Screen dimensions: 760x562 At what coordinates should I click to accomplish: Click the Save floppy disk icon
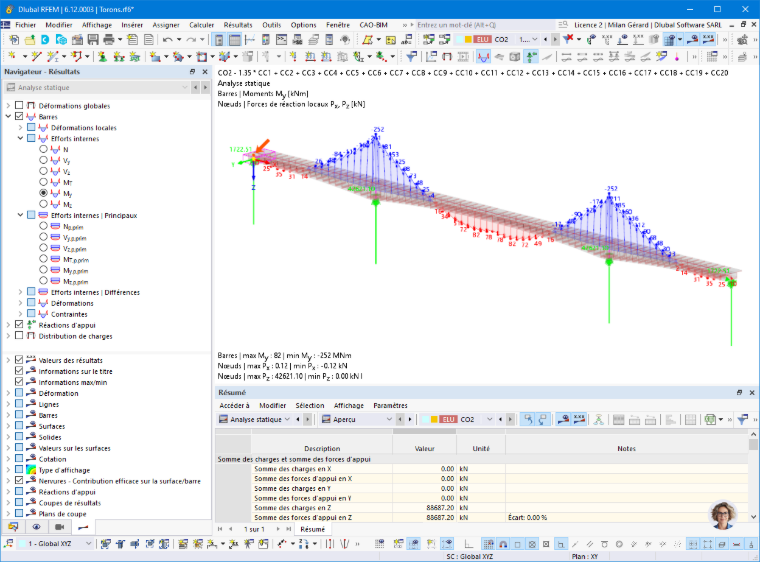pyautogui.click(x=93, y=40)
